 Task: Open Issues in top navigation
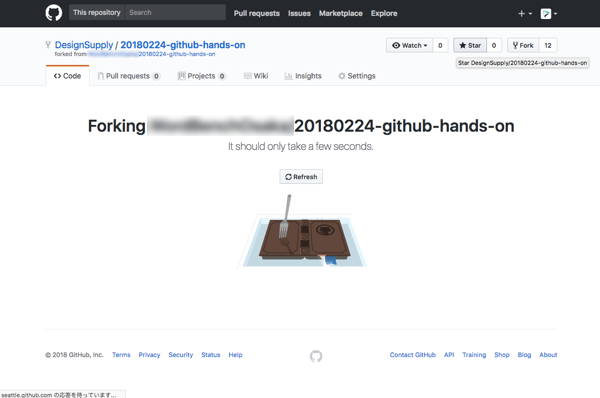tap(299, 13)
